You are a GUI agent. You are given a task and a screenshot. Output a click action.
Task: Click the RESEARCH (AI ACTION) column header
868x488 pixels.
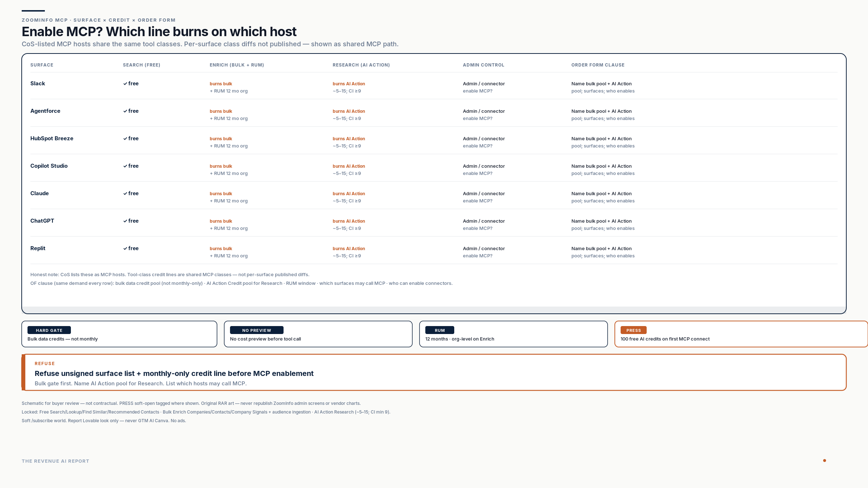361,65
